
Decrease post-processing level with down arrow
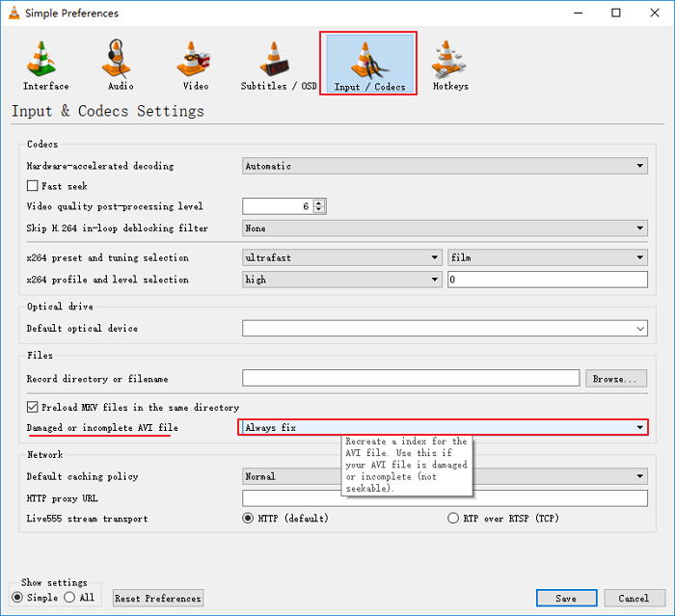(x=319, y=209)
